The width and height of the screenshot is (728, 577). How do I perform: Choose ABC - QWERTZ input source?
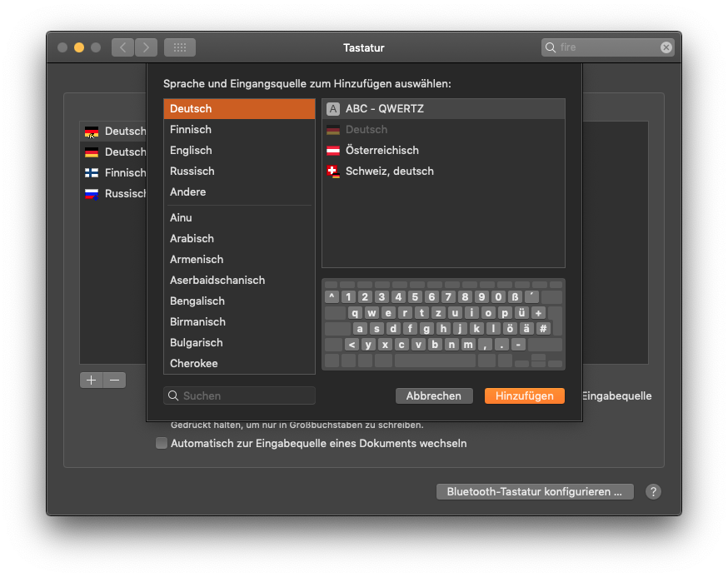click(x=384, y=109)
